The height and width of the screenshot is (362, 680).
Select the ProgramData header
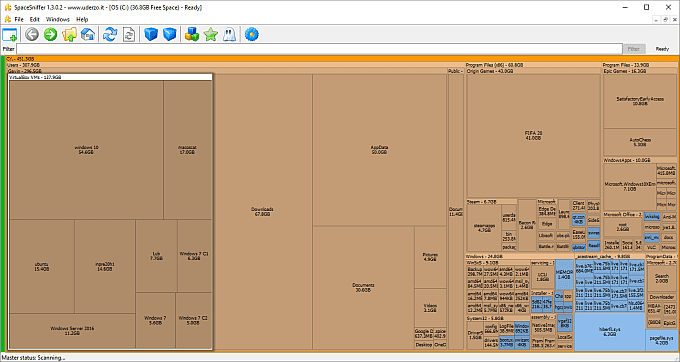pyautogui.click(x=661, y=256)
